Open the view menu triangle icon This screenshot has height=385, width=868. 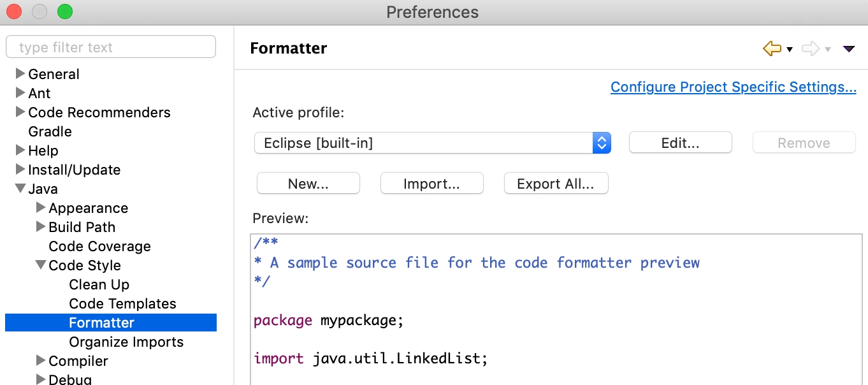pos(848,49)
